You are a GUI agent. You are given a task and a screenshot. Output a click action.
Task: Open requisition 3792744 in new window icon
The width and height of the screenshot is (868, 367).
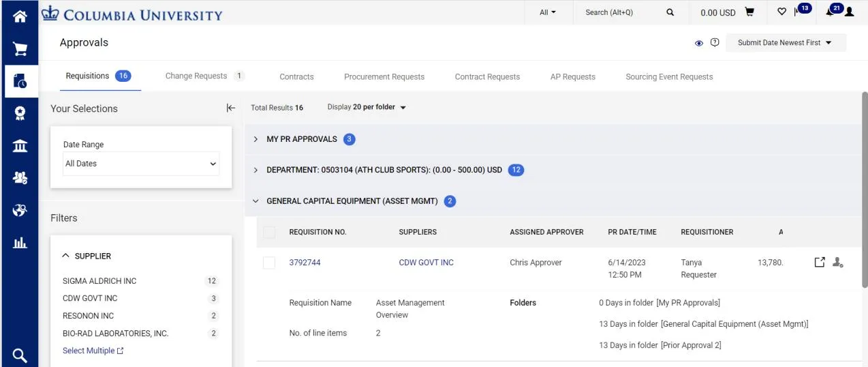click(820, 262)
